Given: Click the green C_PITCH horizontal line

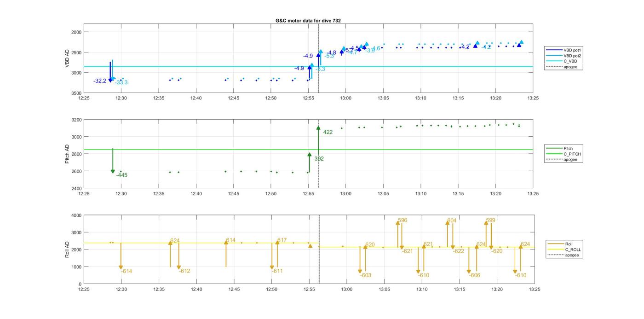Looking at the screenshot, I should (x=308, y=150).
